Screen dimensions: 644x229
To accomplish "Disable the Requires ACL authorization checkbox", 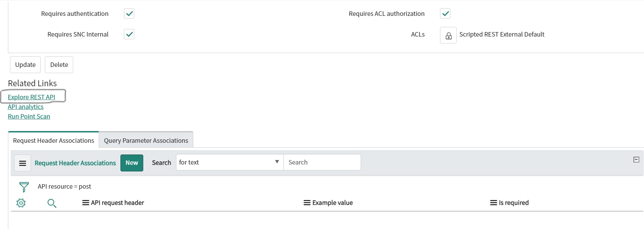I will [445, 13].
